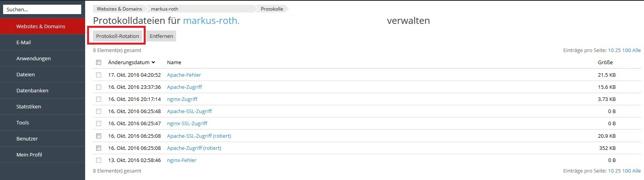Open the Apache-Zugriff log file
This screenshot has height=180, width=644.
[184, 87]
